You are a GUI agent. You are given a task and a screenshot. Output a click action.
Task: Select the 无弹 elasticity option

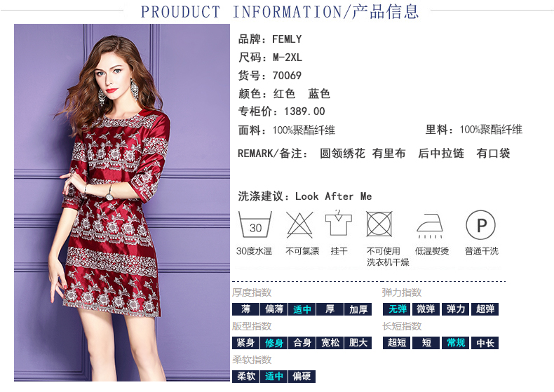(397, 309)
